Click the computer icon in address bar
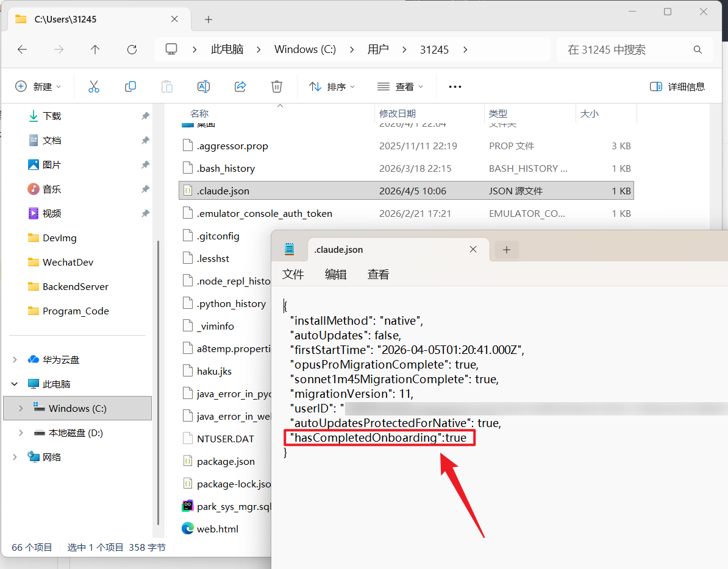 click(171, 49)
